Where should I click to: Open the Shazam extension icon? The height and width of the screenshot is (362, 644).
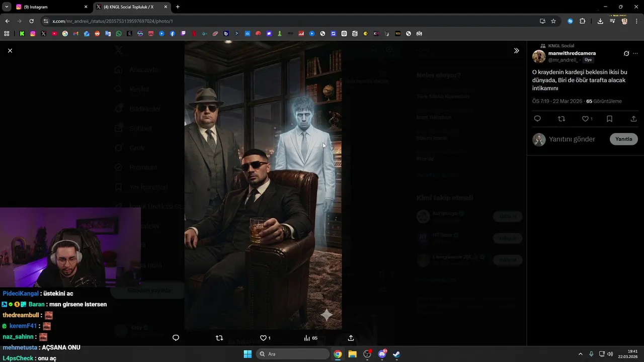click(x=570, y=21)
